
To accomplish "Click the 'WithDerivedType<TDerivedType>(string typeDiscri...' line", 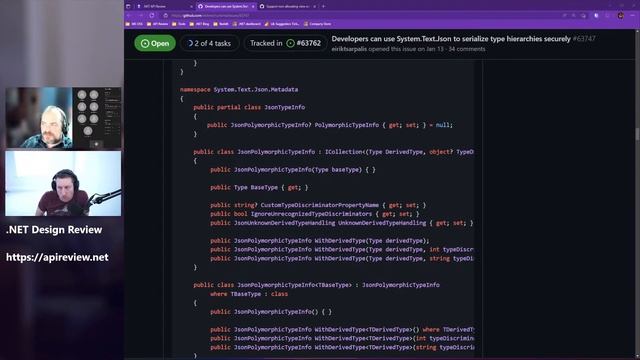I will [x=342, y=347].
